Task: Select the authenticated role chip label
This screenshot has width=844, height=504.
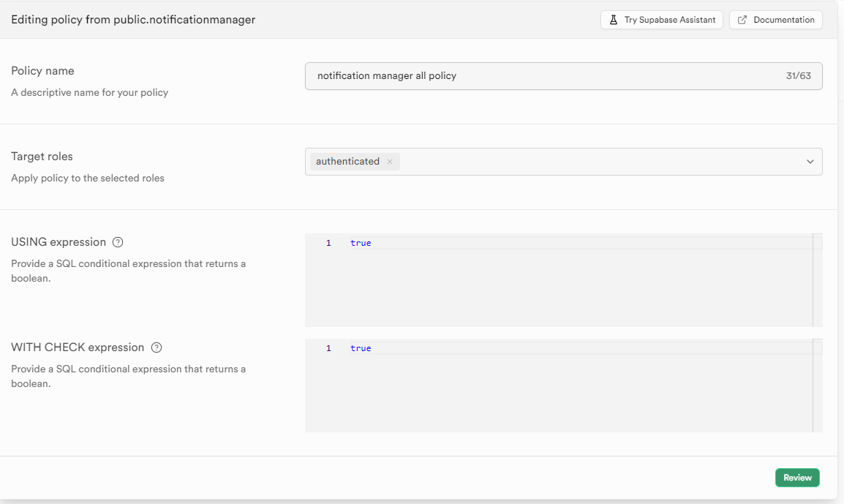Action: (347, 162)
